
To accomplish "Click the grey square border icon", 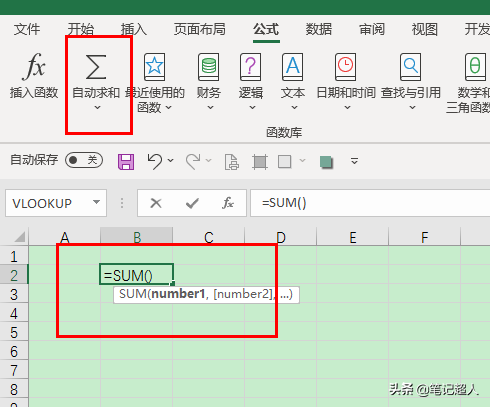I will point(285,162).
